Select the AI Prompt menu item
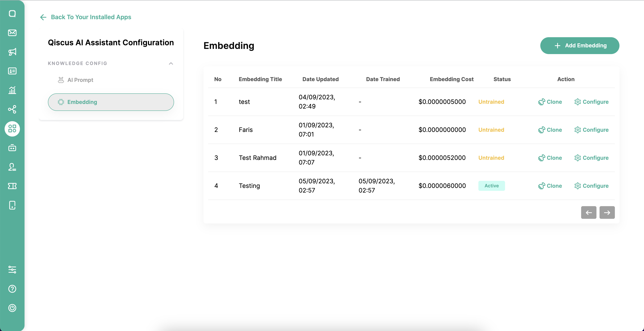 [80, 80]
